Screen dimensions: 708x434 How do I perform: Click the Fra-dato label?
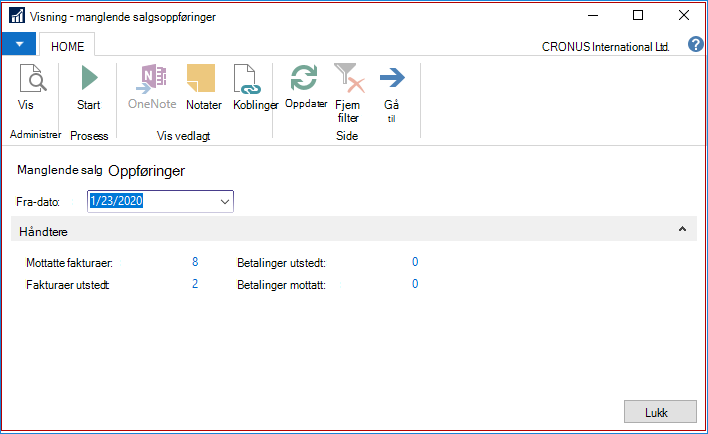point(38,202)
